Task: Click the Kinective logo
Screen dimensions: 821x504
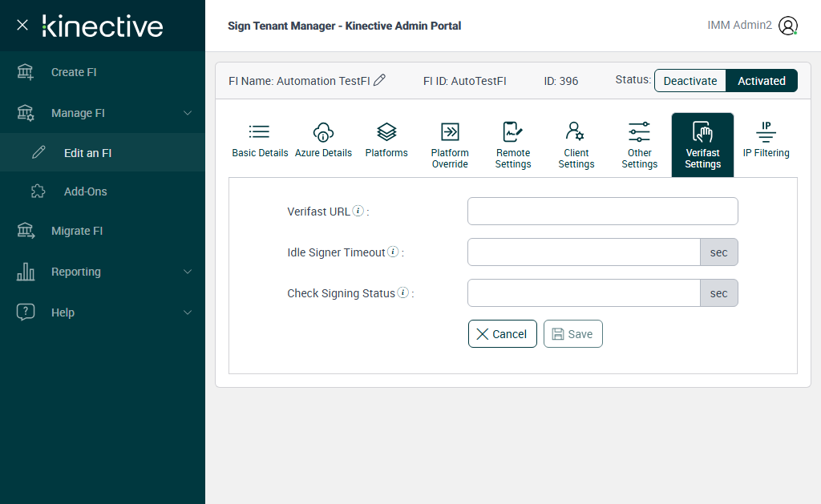Action: [103, 26]
